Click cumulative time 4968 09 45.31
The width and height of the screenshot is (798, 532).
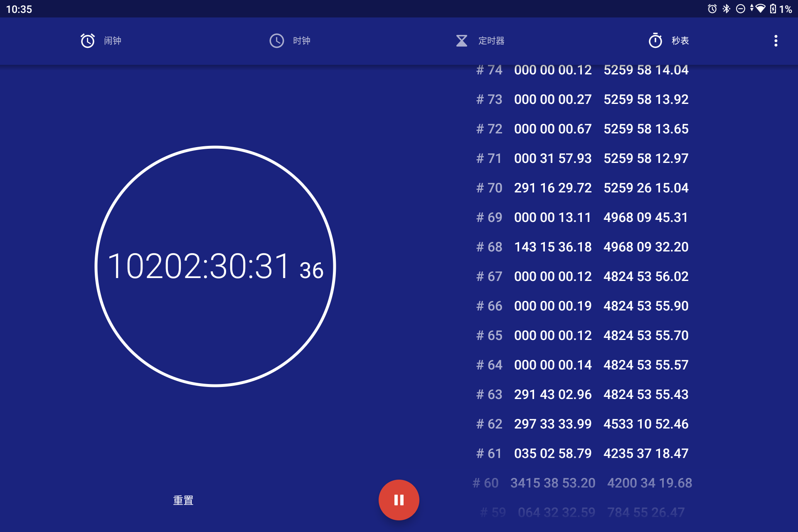click(x=646, y=217)
